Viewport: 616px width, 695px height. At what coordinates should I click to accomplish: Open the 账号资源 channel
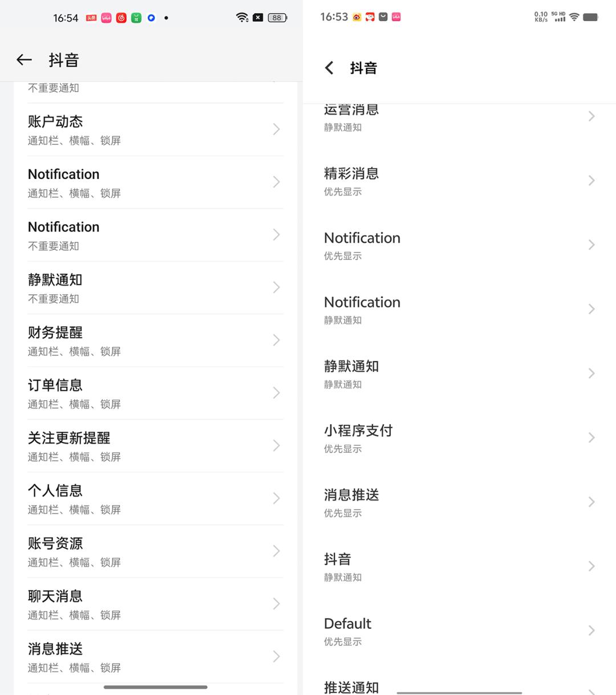tap(156, 551)
